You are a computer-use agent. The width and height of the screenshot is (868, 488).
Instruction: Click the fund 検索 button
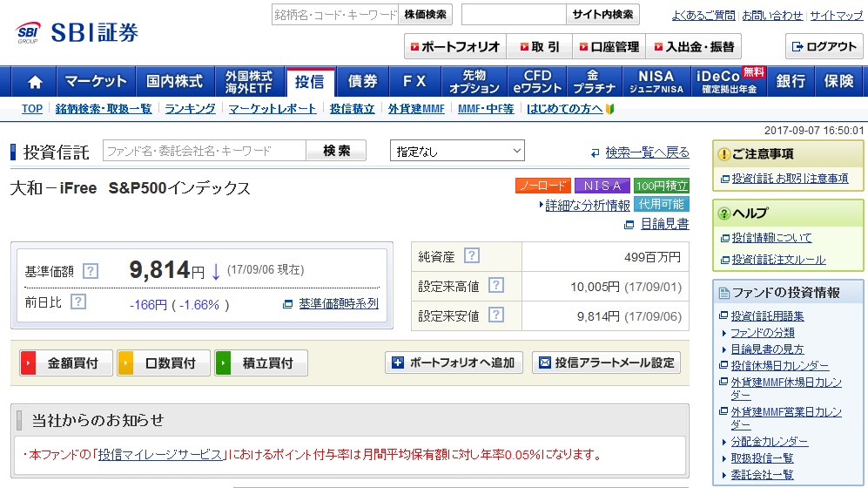pyautogui.click(x=337, y=151)
